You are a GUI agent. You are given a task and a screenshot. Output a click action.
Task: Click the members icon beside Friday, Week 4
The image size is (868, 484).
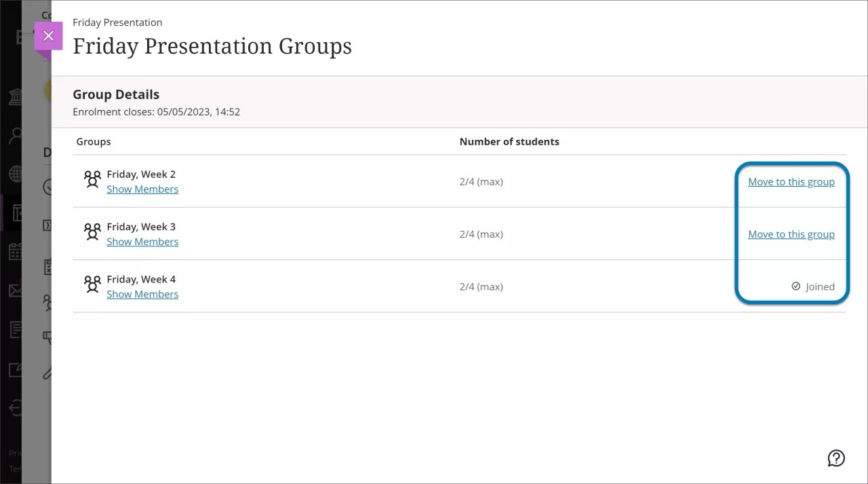[x=92, y=284]
